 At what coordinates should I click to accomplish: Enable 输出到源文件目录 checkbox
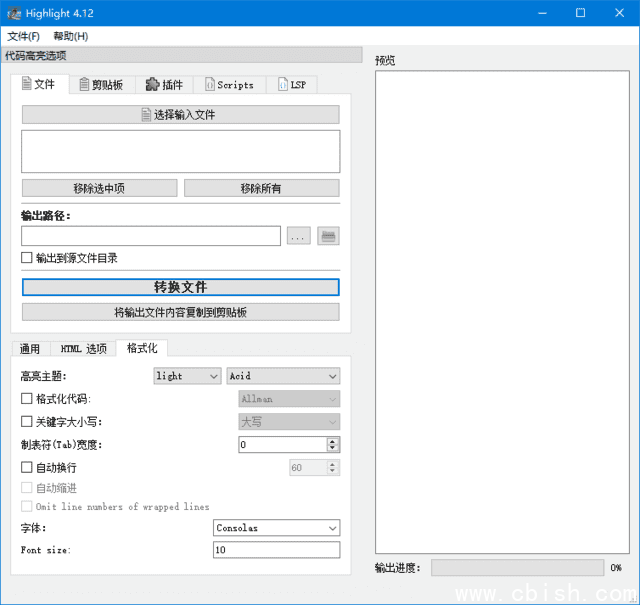click(27, 258)
